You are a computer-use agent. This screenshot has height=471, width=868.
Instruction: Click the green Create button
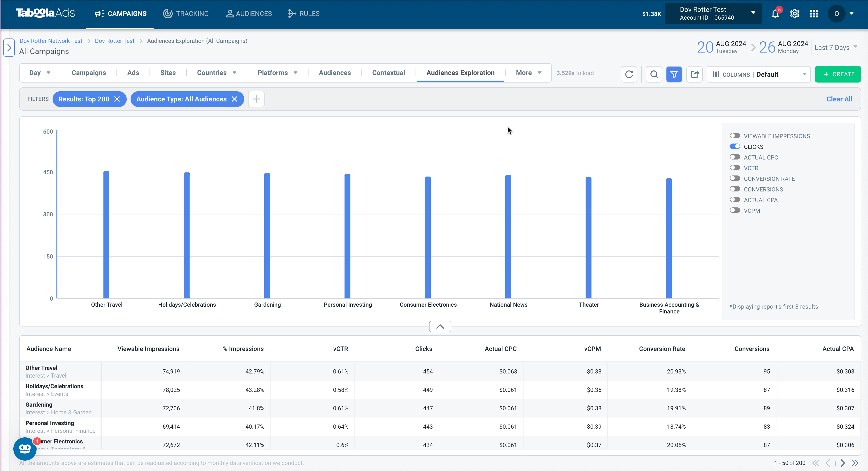tap(838, 74)
